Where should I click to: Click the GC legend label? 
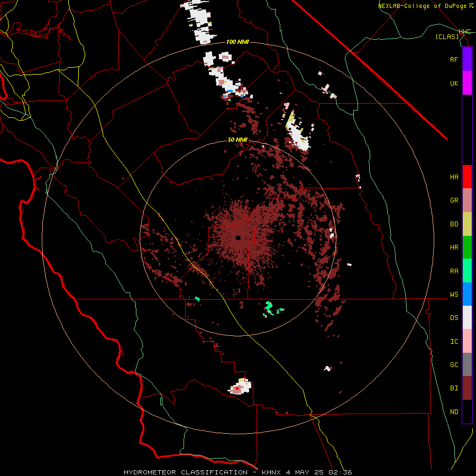454,365
